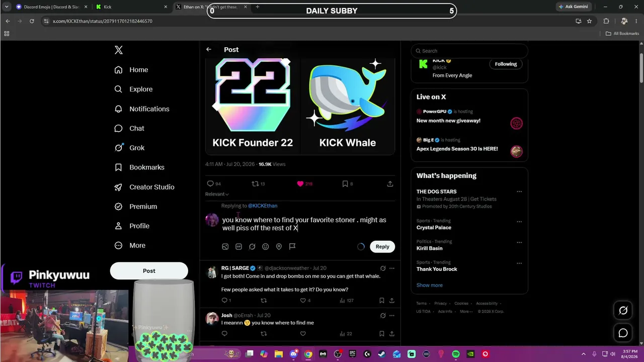This screenshot has width=644, height=362.
Task: Open the X logo home link
Action: [119, 50]
